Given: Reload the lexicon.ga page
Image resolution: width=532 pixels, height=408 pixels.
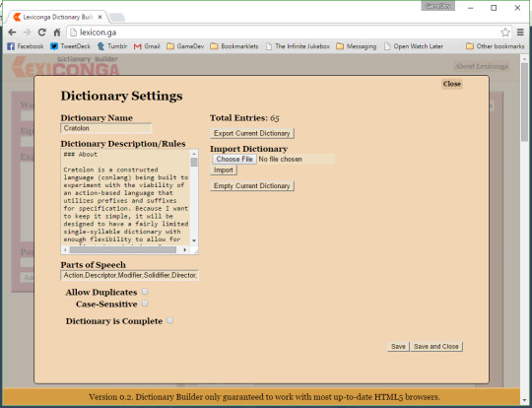Looking at the screenshot, I should tap(41, 33).
